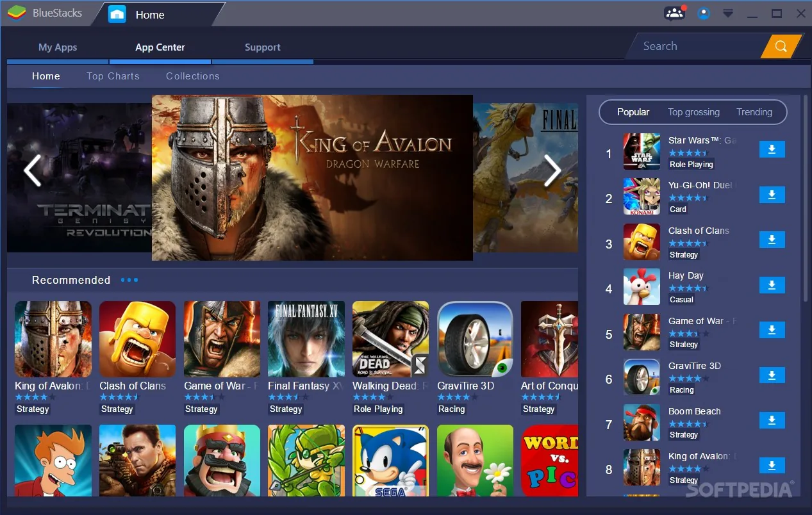The height and width of the screenshot is (515, 812).
Task: Open the King of Avalon Dragon Warfare banner
Action: [312, 177]
